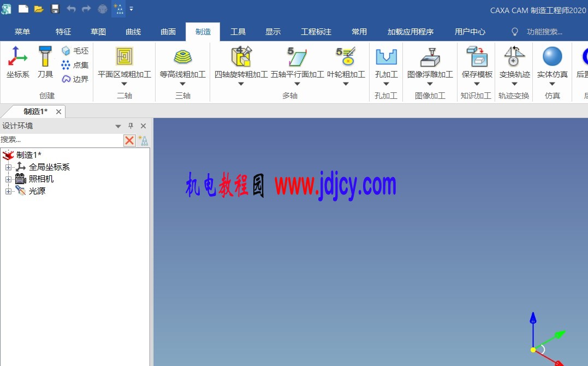Start 五轴平行面加工 operation

298,62
